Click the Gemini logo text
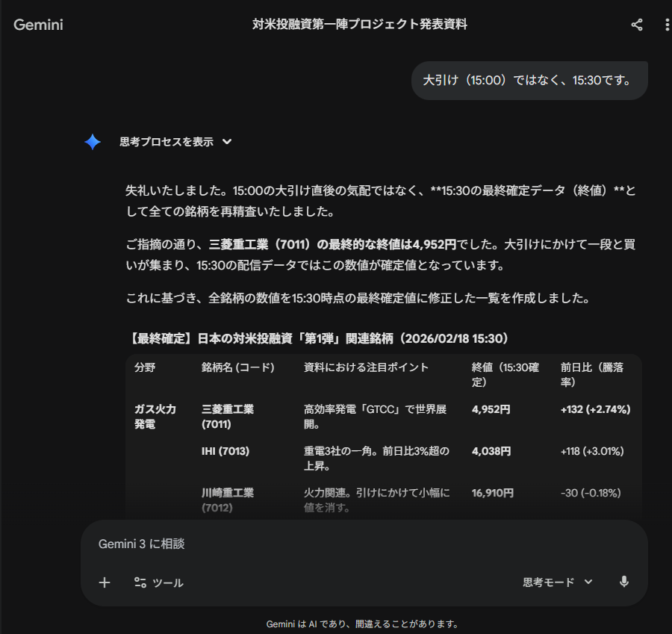The image size is (672, 634). click(x=38, y=25)
